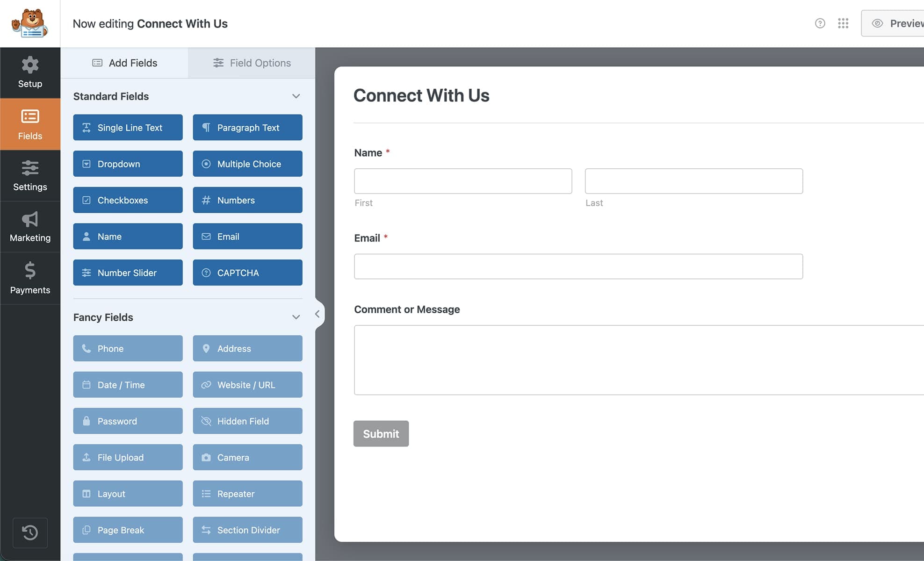Viewport: 924px width, 561px height.
Task: Open the Settings sliders section
Action: [30, 175]
